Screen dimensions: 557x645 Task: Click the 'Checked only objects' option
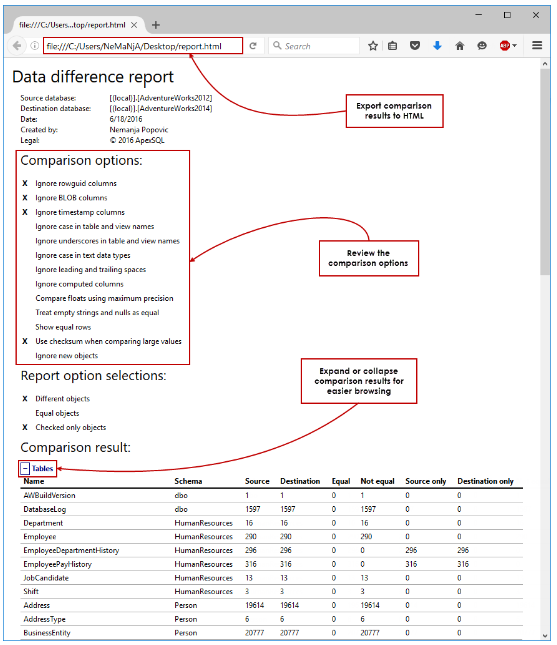point(70,427)
